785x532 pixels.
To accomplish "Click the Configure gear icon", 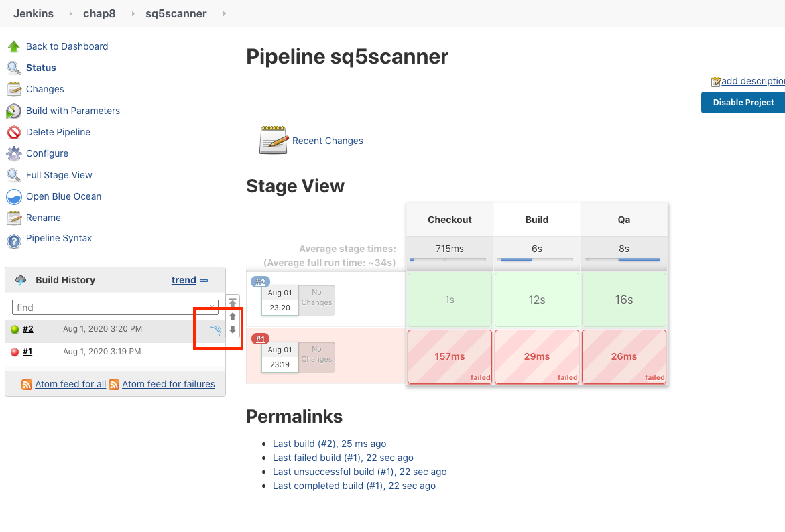I will 13,154.
